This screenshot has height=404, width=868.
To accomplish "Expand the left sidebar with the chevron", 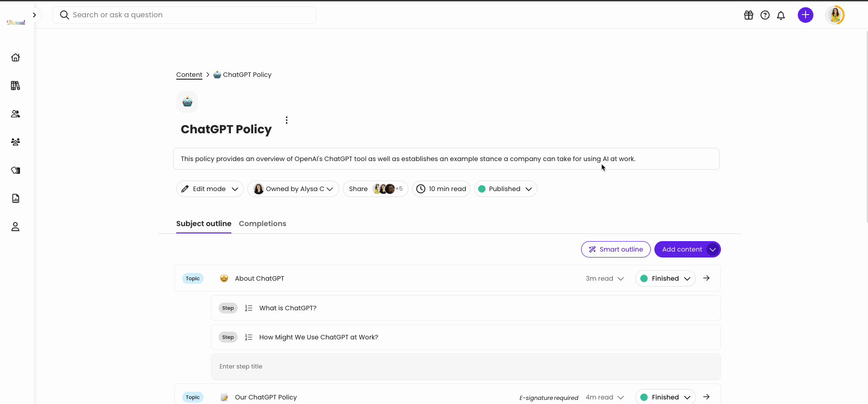I will (x=34, y=15).
